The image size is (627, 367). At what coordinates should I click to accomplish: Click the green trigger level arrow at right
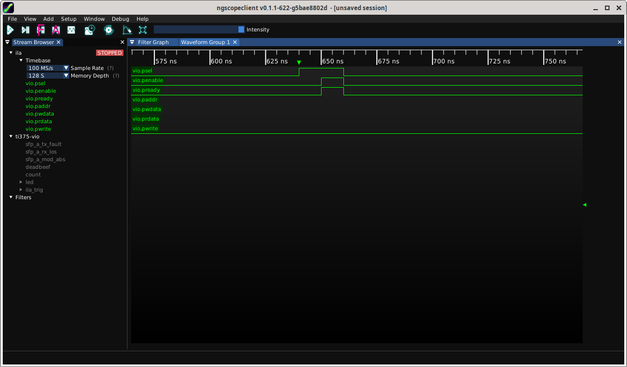[585, 205]
